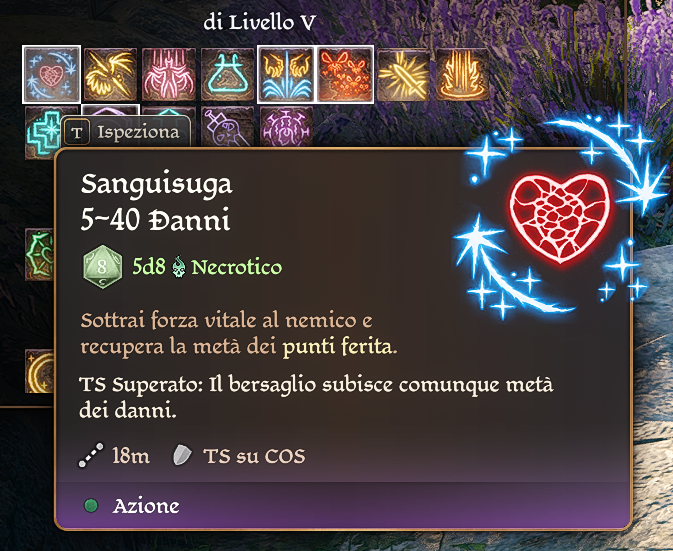Click the Ispeziona inspect button

click(126, 133)
